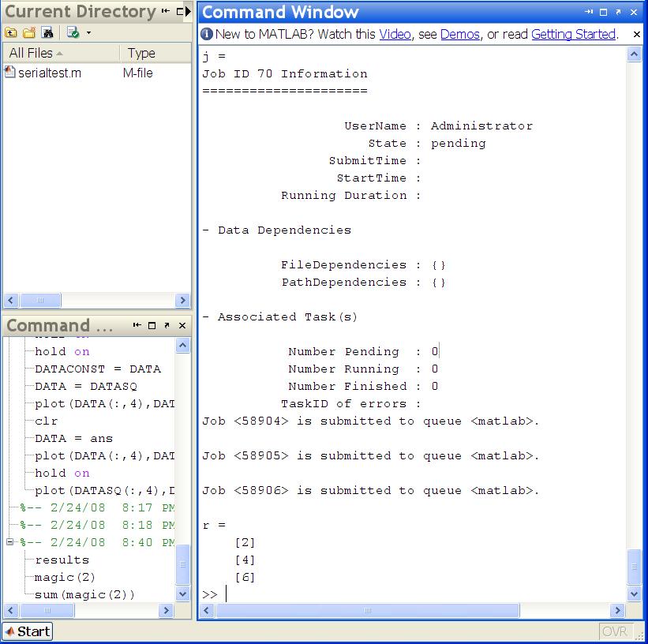Sort by the All Files column header
Image resolution: width=648 pixels, height=644 pixels.
[32, 53]
